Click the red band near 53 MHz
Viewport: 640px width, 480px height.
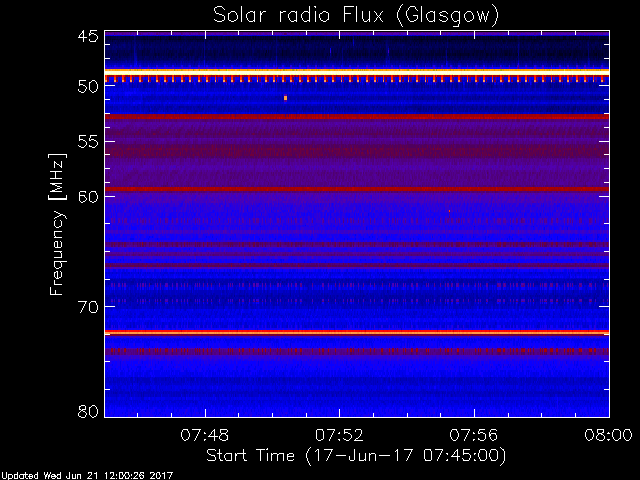pos(357,117)
